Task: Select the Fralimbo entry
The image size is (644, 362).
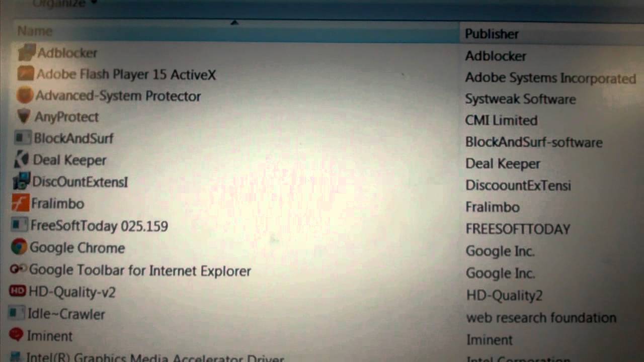Action: pyautogui.click(x=57, y=204)
